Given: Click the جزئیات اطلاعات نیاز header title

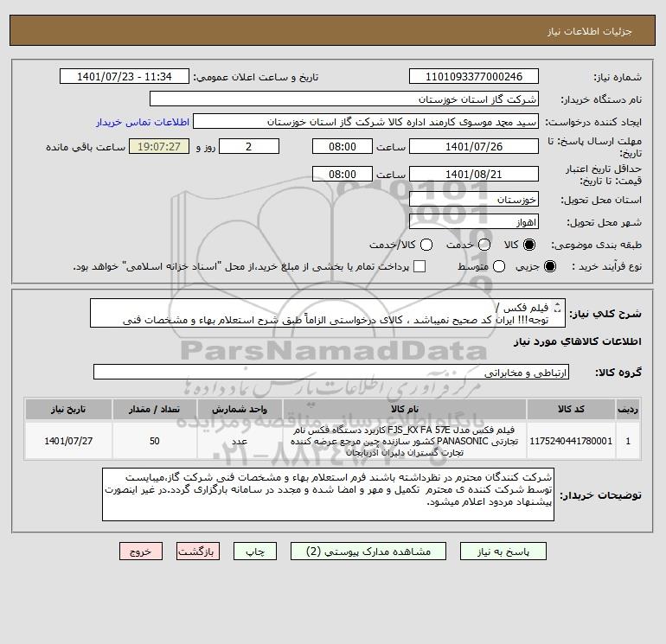Looking at the screenshot, I should (x=589, y=31).
